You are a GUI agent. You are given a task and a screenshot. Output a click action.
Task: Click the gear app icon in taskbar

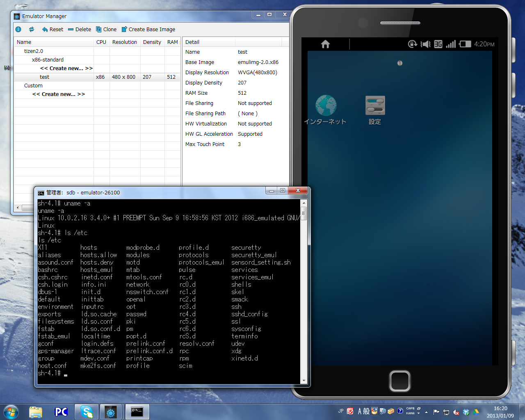tap(111, 412)
